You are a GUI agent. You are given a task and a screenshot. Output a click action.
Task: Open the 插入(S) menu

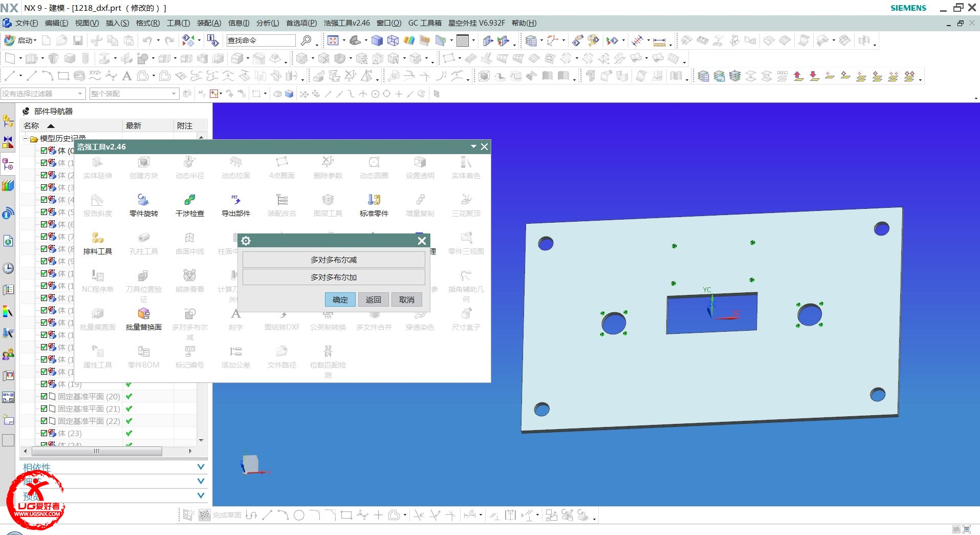coord(117,23)
